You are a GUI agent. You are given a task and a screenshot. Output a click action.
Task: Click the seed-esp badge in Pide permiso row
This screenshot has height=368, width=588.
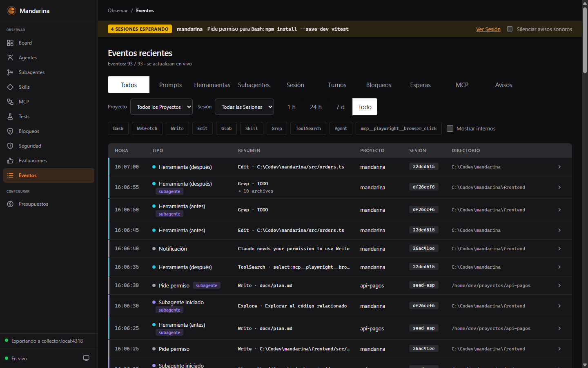tap(424, 285)
